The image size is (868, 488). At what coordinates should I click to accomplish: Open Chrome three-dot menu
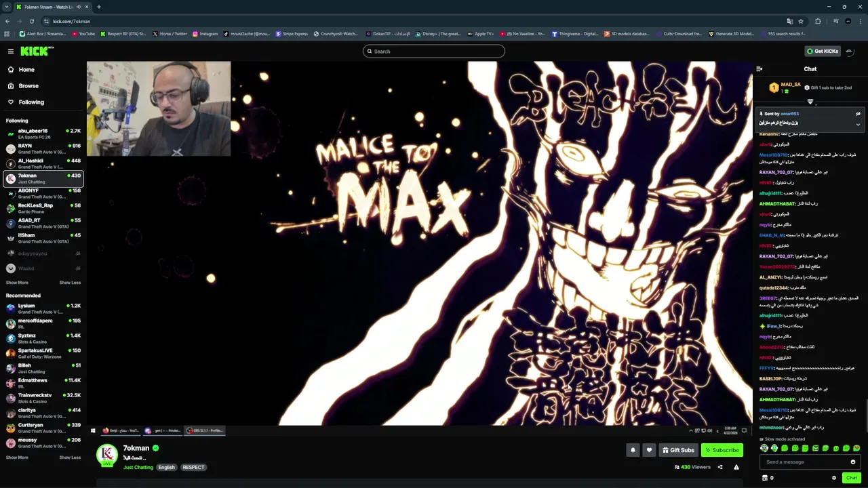pyautogui.click(x=860, y=21)
